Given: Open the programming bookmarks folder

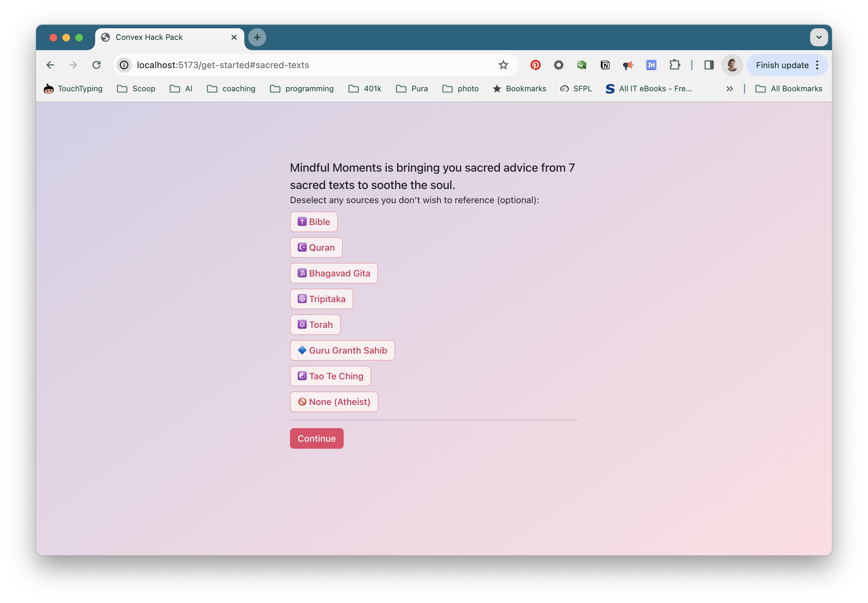Looking at the screenshot, I should point(302,88).
